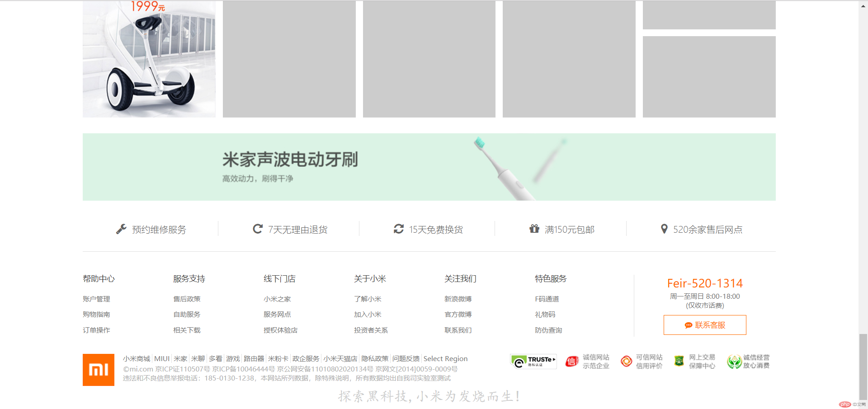Click the 网上交易 保障中心 badge
Screen dimensions: 868x409
[x=694, y=362]
